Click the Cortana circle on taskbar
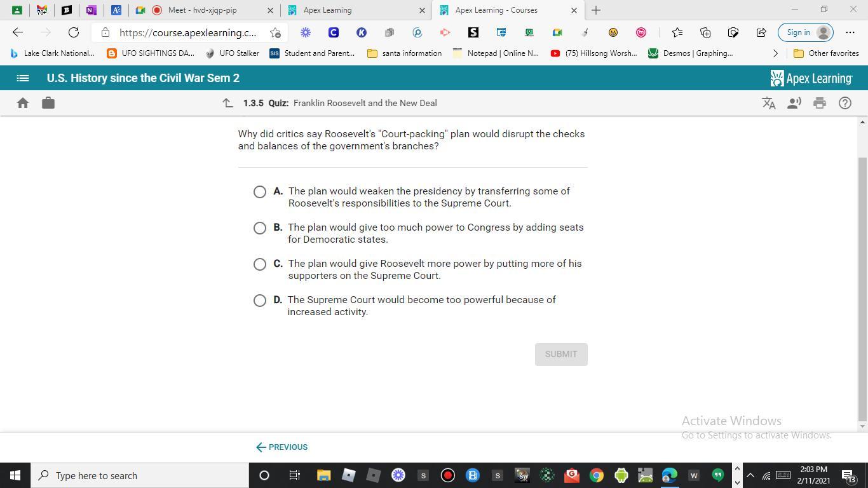 [x=264, y=475]
